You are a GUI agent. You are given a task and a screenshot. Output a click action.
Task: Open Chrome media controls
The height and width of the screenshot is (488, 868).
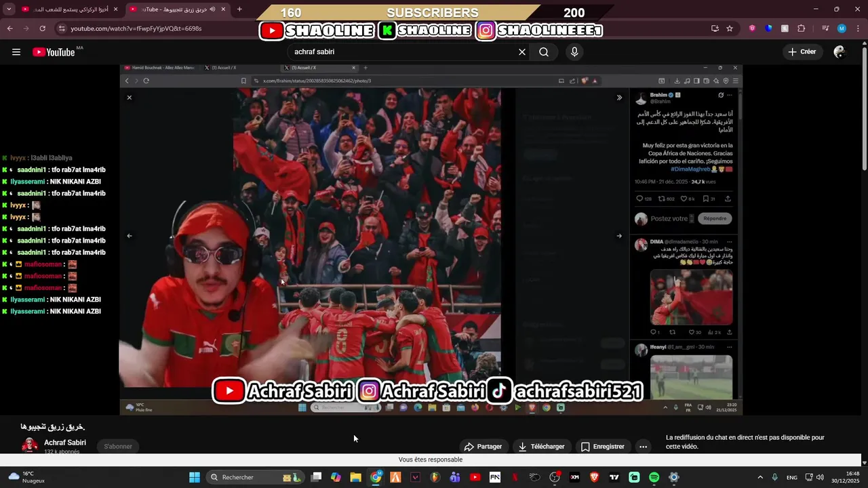(825, 28)
